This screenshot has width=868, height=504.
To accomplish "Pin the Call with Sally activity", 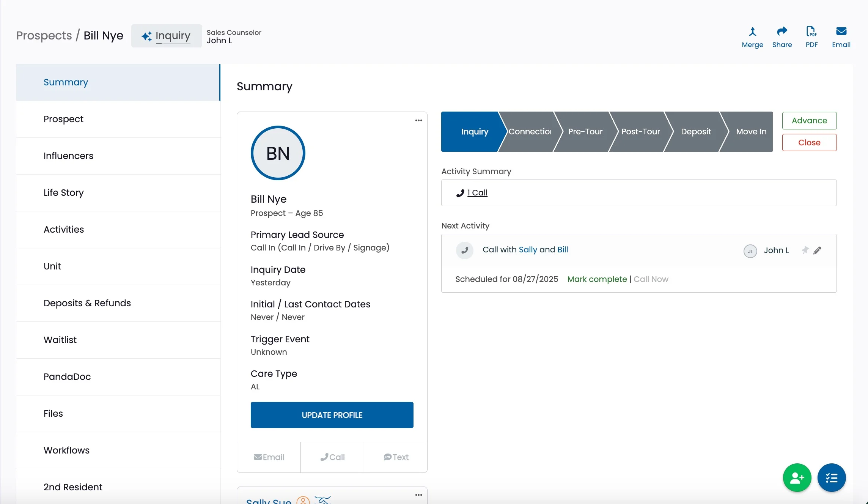I will click(805, 250).
